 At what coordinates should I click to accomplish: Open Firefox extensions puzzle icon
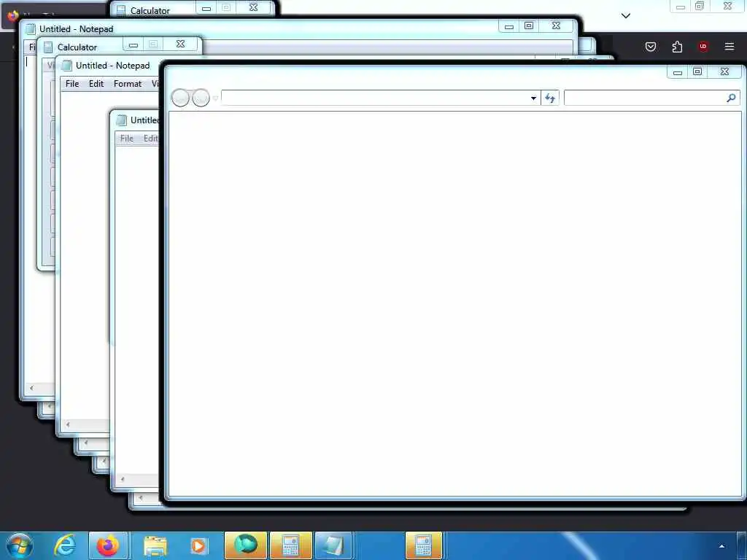(x=677, y=47)
